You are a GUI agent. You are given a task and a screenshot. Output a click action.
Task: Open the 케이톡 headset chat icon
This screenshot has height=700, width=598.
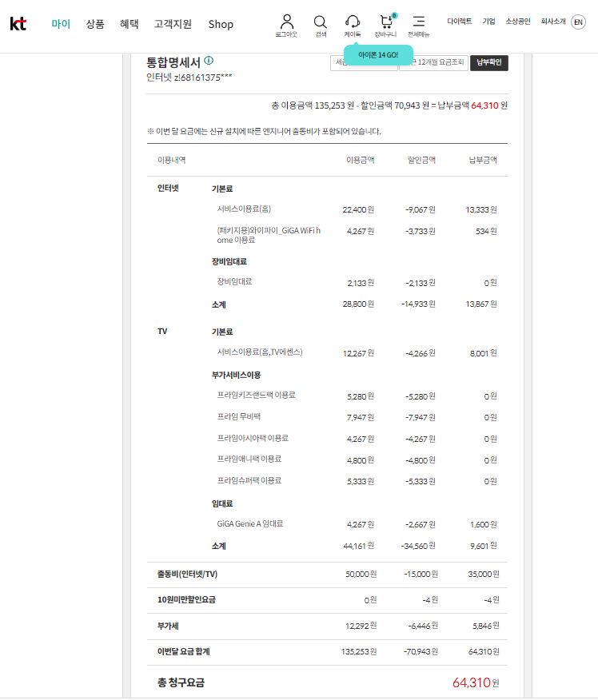tap(353, 22)
